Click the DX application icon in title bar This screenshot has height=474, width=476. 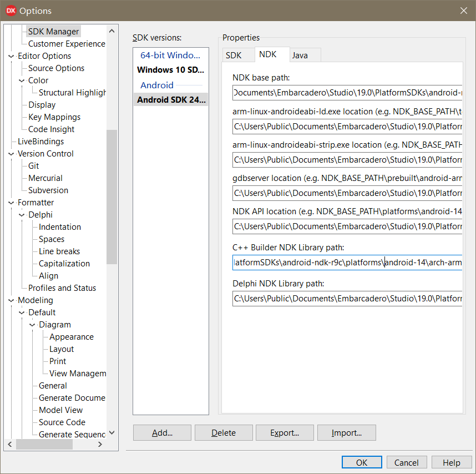tap(11, 11)
